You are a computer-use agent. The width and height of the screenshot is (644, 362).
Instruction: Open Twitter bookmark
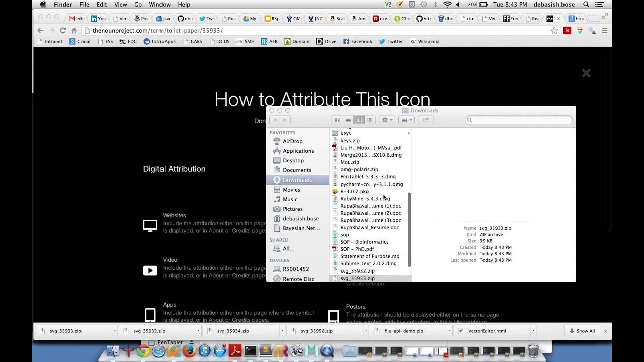[391, 41]
